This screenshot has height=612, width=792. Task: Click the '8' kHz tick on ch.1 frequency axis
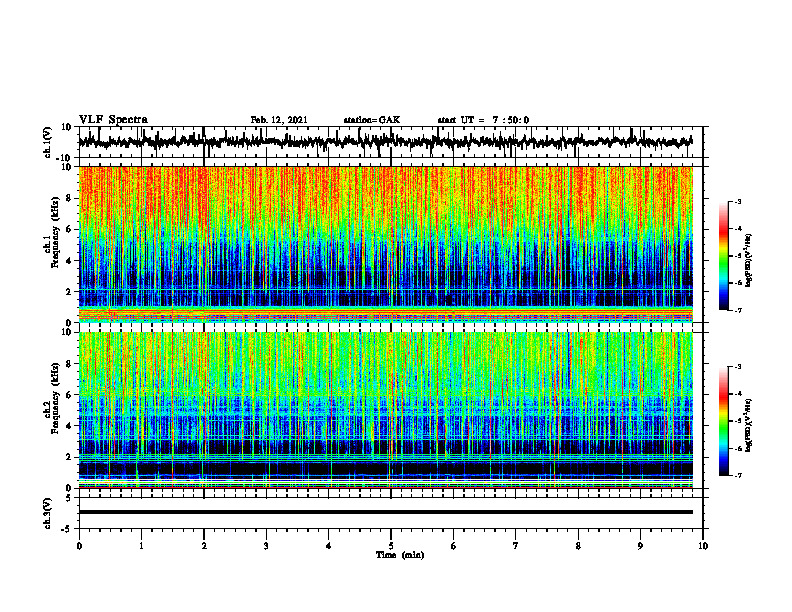[69, 198]
